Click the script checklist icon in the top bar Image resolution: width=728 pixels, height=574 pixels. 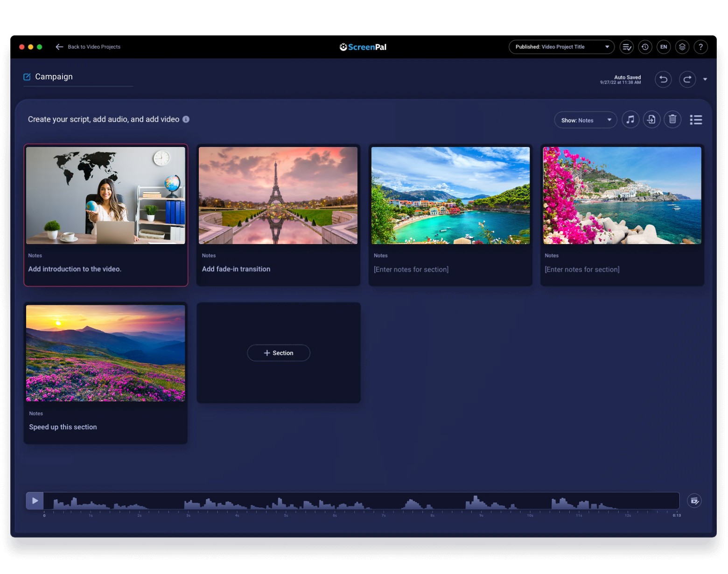[x=626, y=47]
